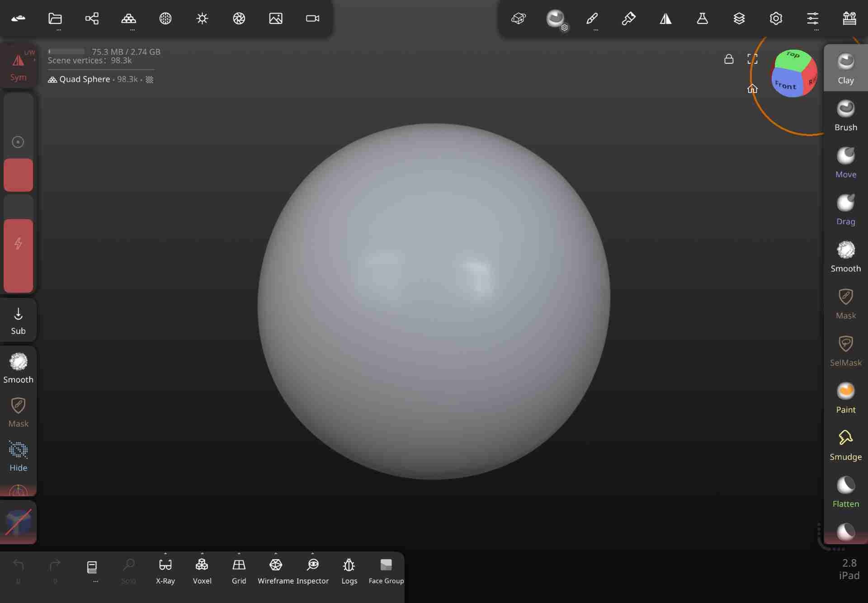Click the 2.8 iPad version text
868x603 pixels.
(849, 569)
